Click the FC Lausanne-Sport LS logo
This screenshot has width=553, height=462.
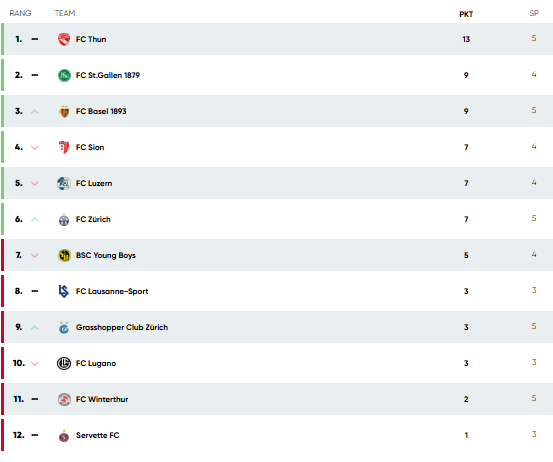(64, 291)
